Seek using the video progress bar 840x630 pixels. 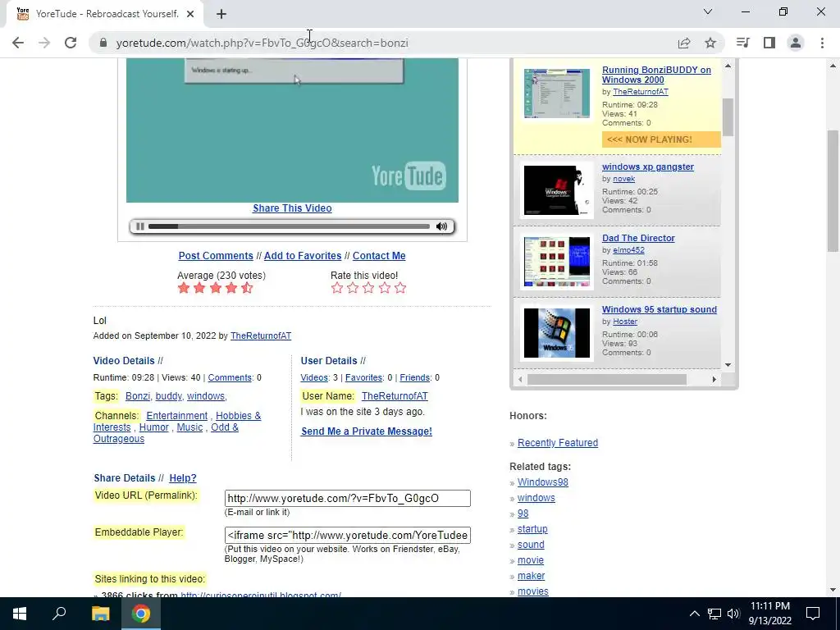click(289, 226)
